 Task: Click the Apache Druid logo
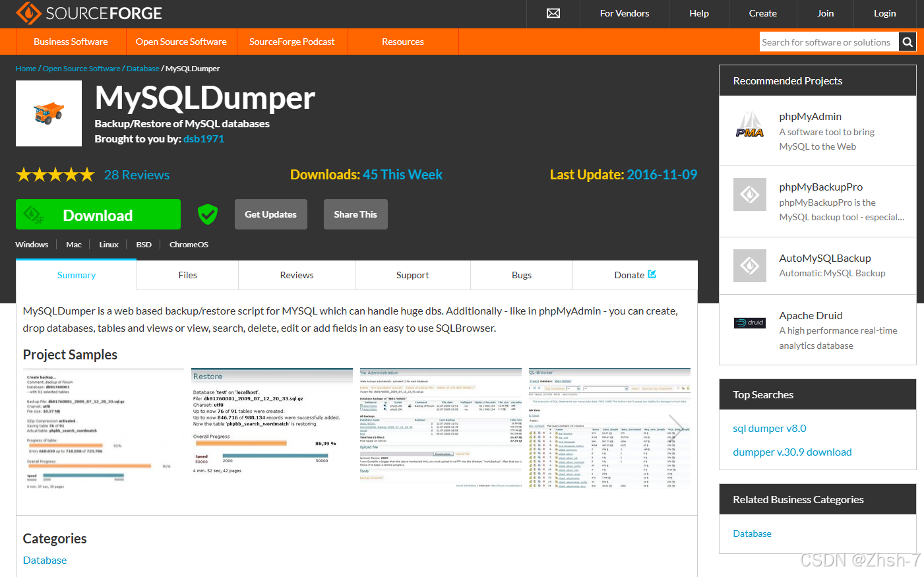tap(750, 322)
